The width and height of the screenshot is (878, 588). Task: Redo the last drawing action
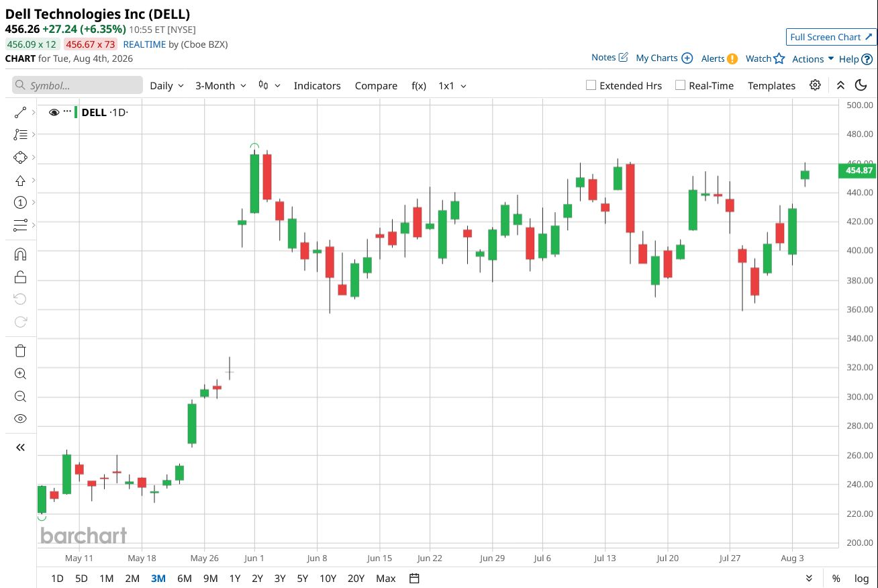(x=20, y=322)
